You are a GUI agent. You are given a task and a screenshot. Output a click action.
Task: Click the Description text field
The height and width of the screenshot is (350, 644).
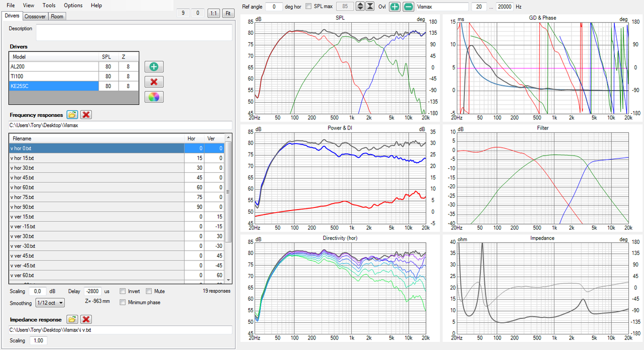click(x=134, y=32)
